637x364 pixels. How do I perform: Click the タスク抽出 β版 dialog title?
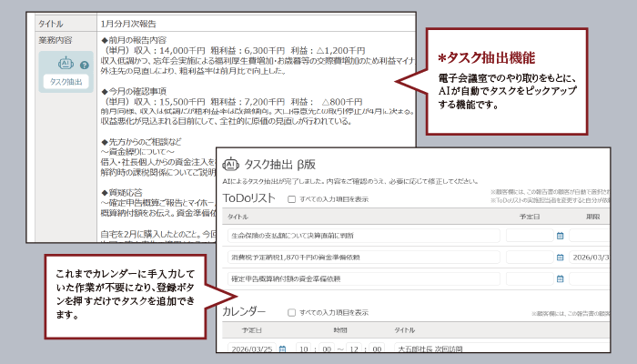280,164
